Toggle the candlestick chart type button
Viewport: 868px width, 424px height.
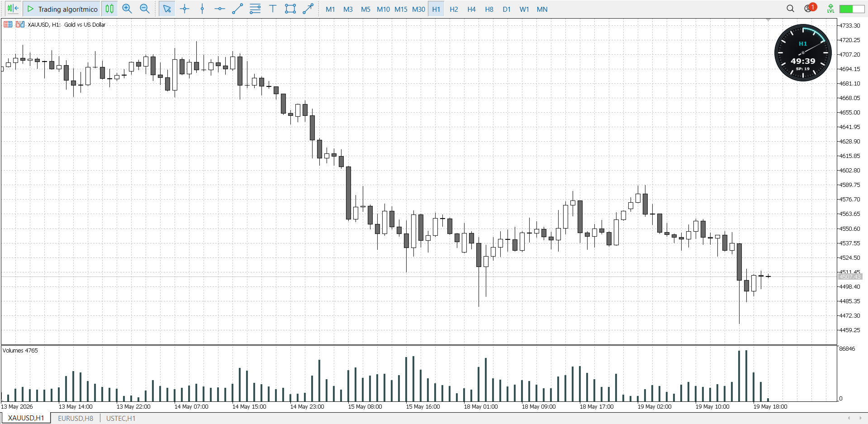point(109,9)
